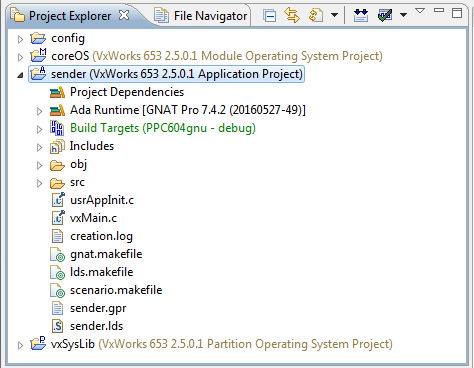Screen dimensions: 474x368
Task: Click the gnat.makefile icon
Action: coord(57,254)
